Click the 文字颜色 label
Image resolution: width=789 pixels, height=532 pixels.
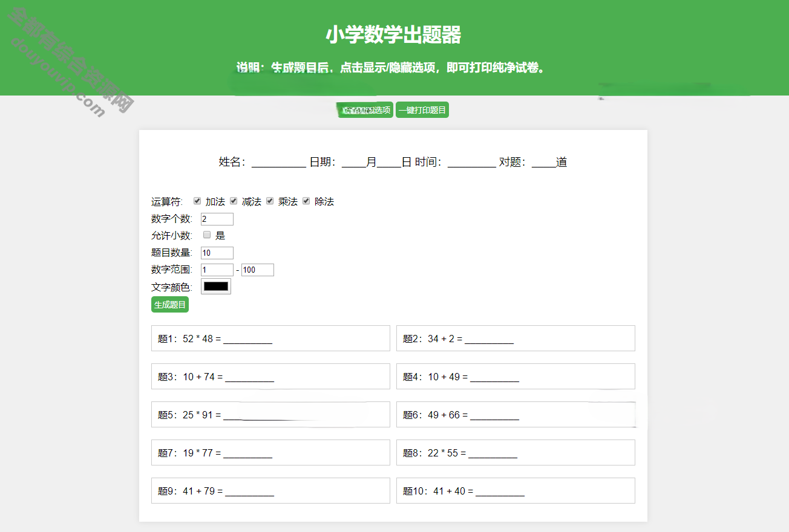pos(172,287)
